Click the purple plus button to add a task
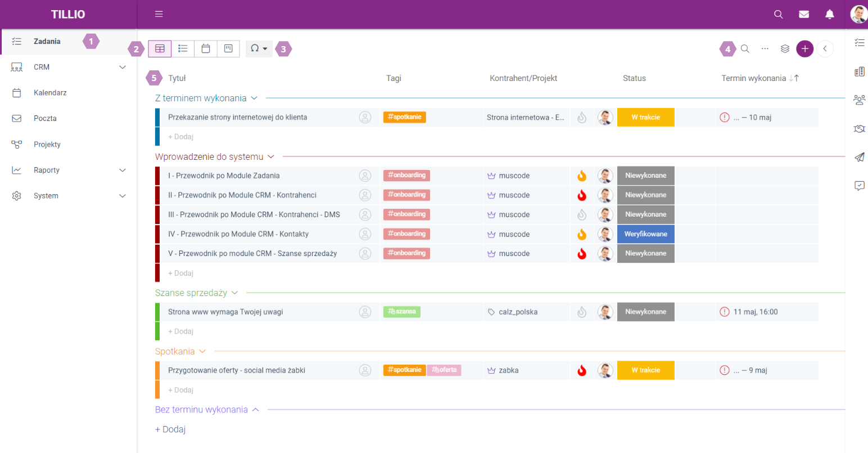The width and height of the screenshot is (868, 453). pos(805,49)
